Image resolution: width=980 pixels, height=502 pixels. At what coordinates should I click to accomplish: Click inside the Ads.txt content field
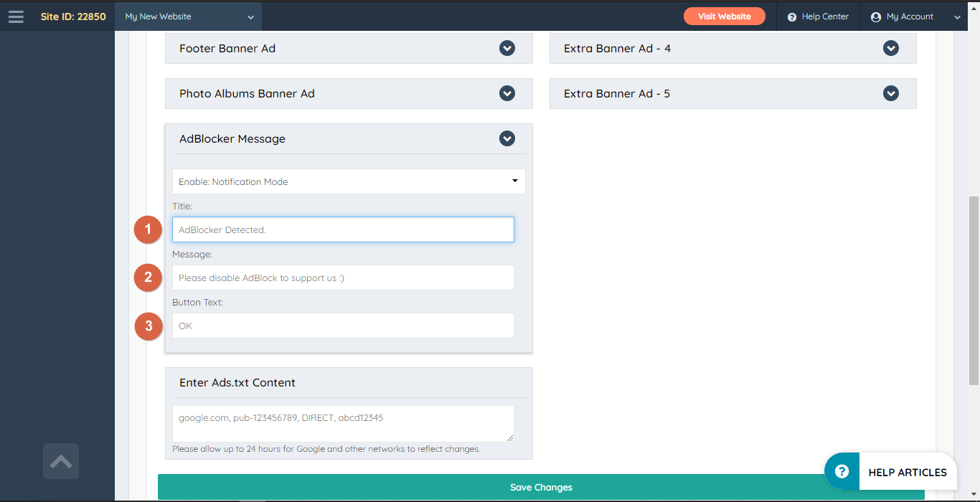(343, 423)
